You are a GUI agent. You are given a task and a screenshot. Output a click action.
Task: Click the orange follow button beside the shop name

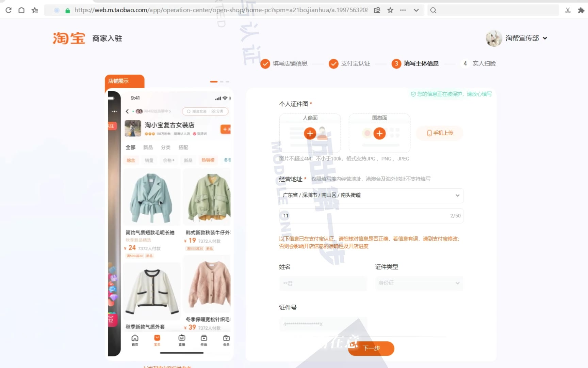click(226, 129)
